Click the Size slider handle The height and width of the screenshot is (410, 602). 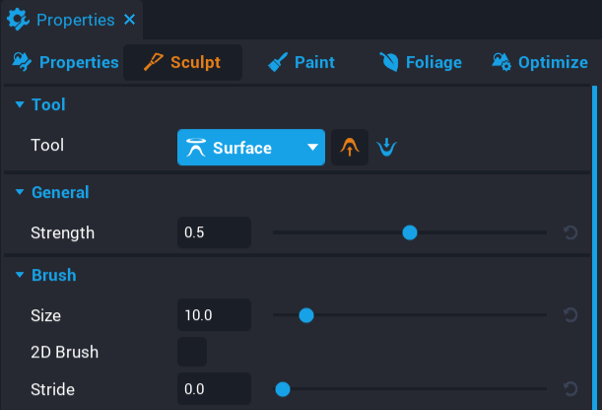pyautogui.click(x=307, y=316)
